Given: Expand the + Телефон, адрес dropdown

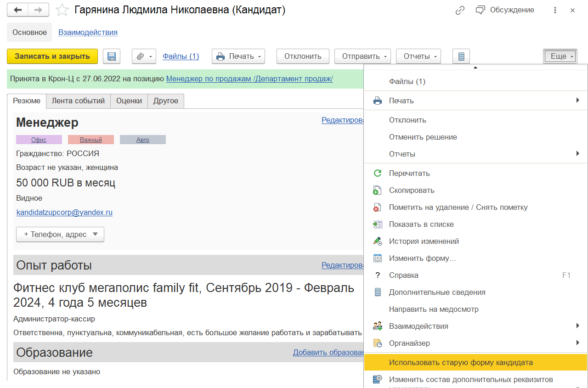Looking at the screenshot, I should (x=60, y=234).
